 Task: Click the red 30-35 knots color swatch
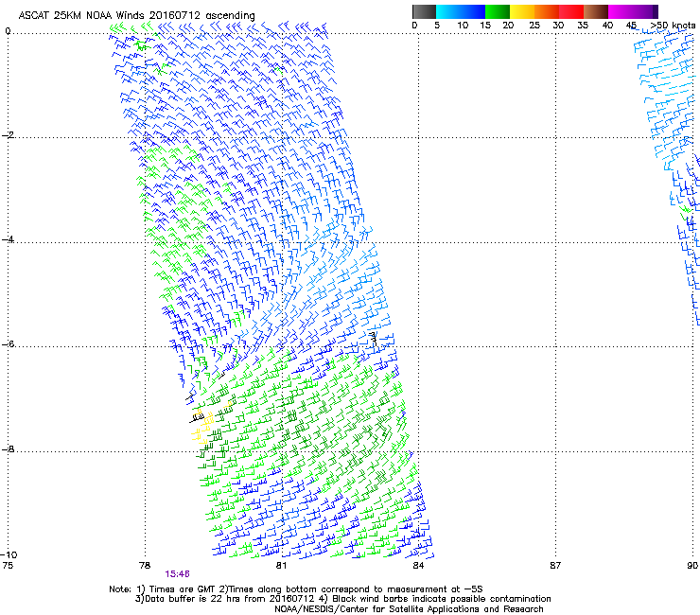click(x=571, y=11)
